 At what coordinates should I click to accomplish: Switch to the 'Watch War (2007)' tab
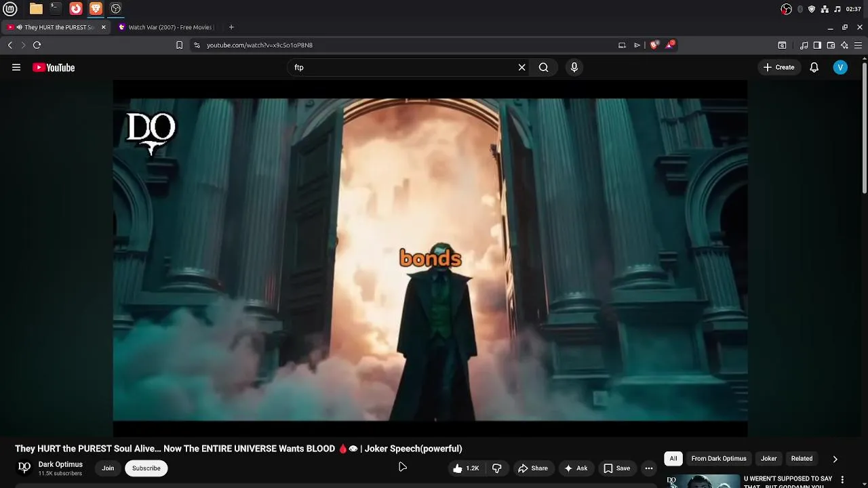[x=170, y=27]
